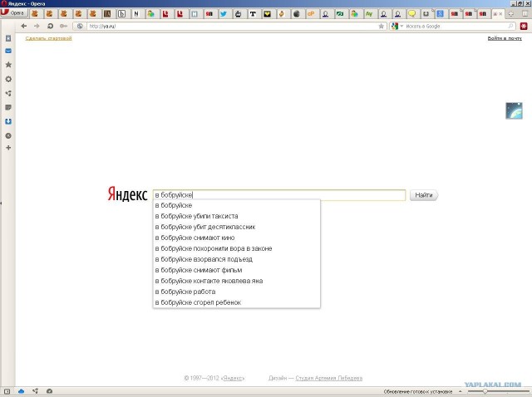
Task: Open the search engine dropdown next to Google icon
Action: pos(401,26)
